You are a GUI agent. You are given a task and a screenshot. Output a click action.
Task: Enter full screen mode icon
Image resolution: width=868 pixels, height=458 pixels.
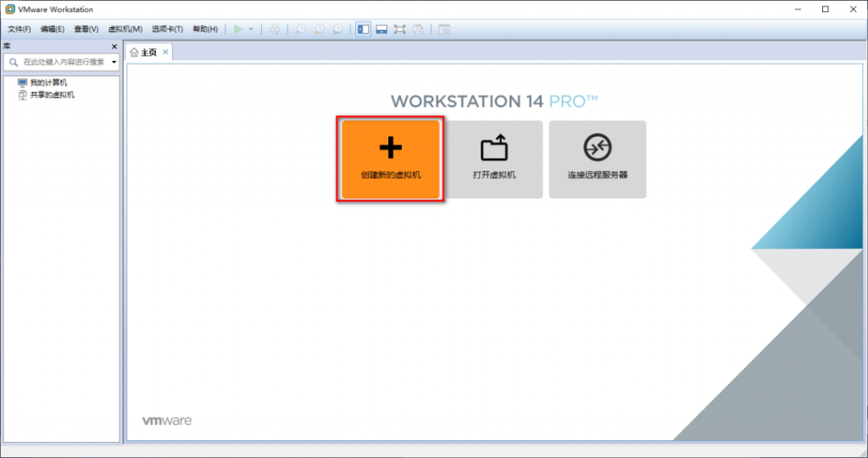pyautogui.click(x=400, y=30)
